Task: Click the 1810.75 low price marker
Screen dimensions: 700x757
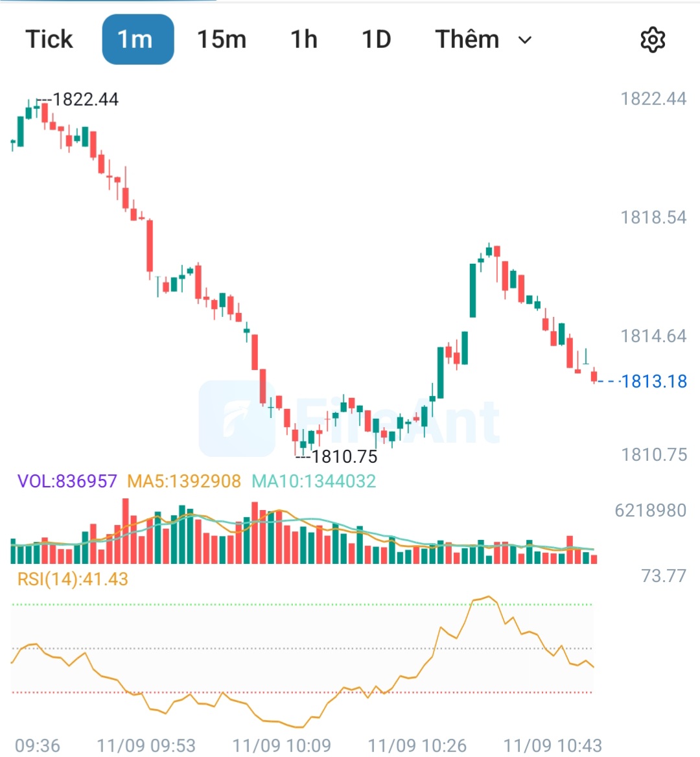Action: pos(344,457)
